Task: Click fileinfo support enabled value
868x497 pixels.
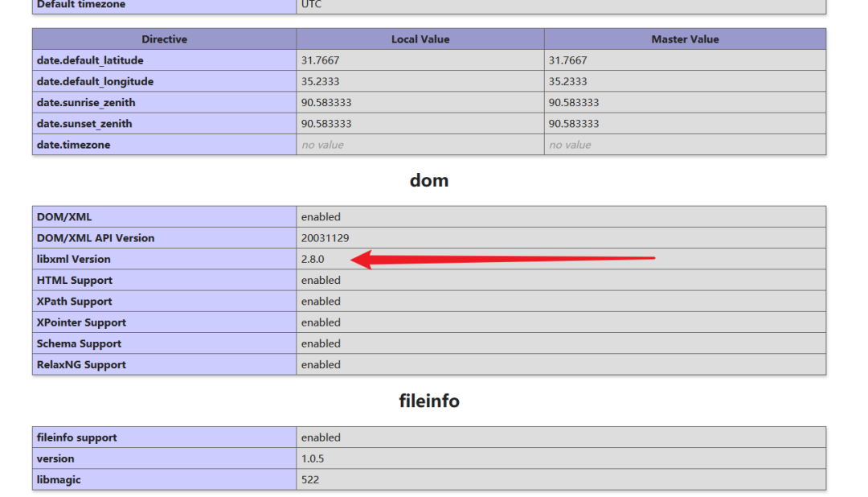Action: (x=321, y=437)
